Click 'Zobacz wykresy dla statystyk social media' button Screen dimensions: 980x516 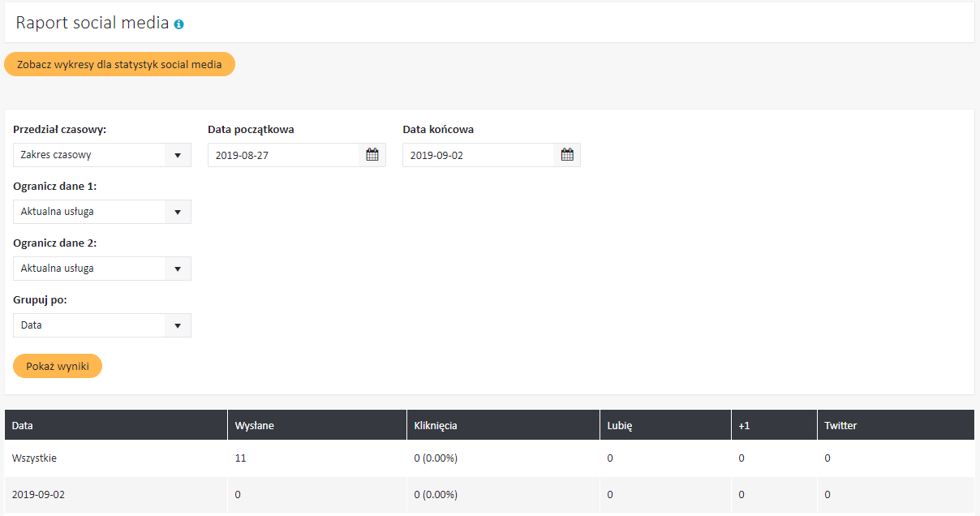[x=119, y=64]
